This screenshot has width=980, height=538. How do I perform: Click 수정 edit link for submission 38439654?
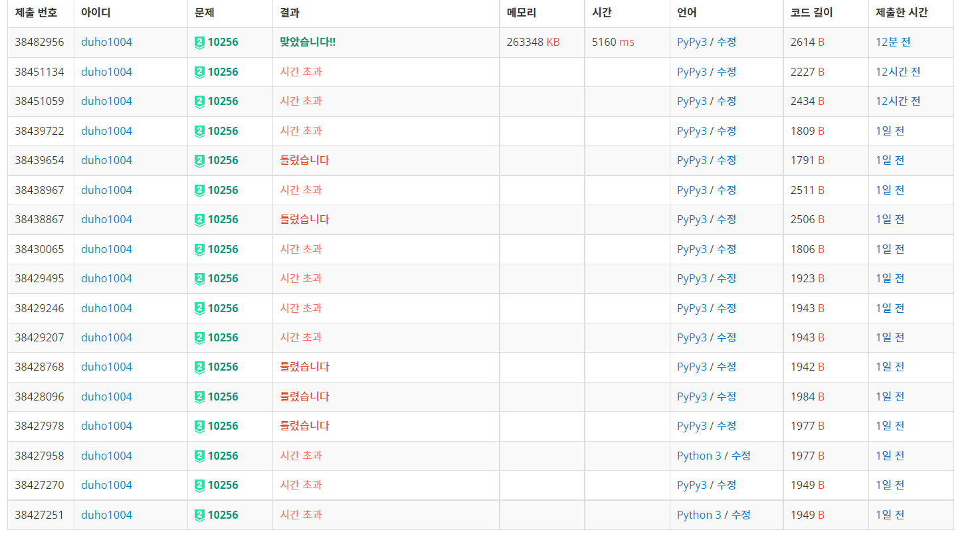coord(726,160)
